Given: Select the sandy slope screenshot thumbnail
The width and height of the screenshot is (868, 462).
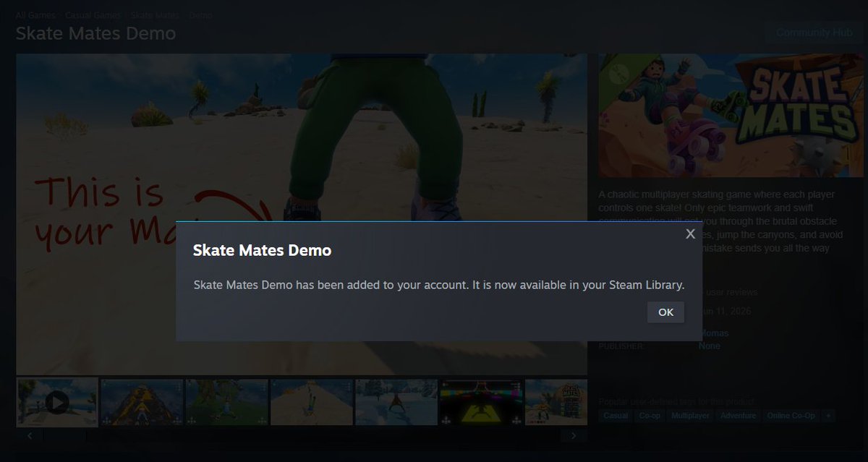Looking at the screenshot, I should pyautogui.click(x=311, y=402).
